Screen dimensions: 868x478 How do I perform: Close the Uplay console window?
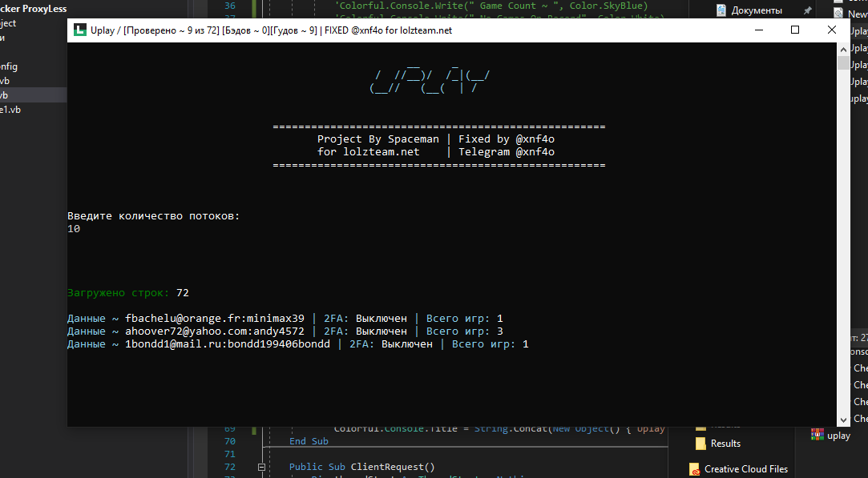(831, 30)
